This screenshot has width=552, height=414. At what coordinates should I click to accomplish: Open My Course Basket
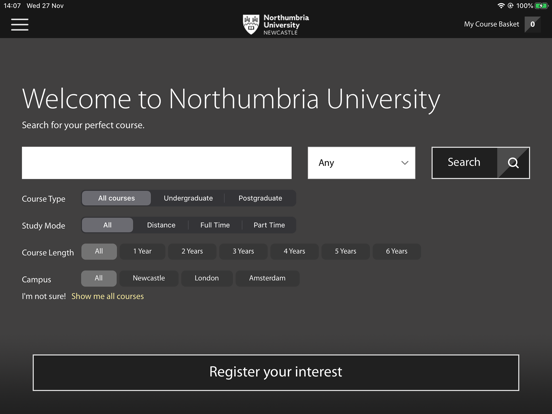[491, 24]
